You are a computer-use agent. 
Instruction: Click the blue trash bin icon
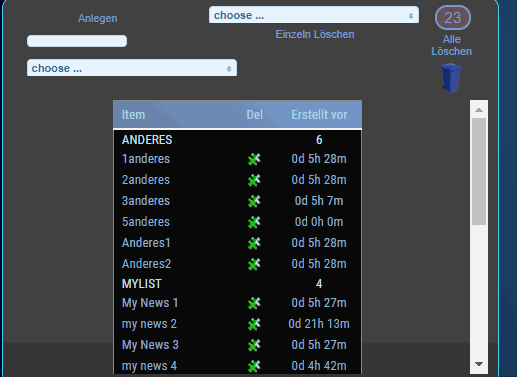451,78
